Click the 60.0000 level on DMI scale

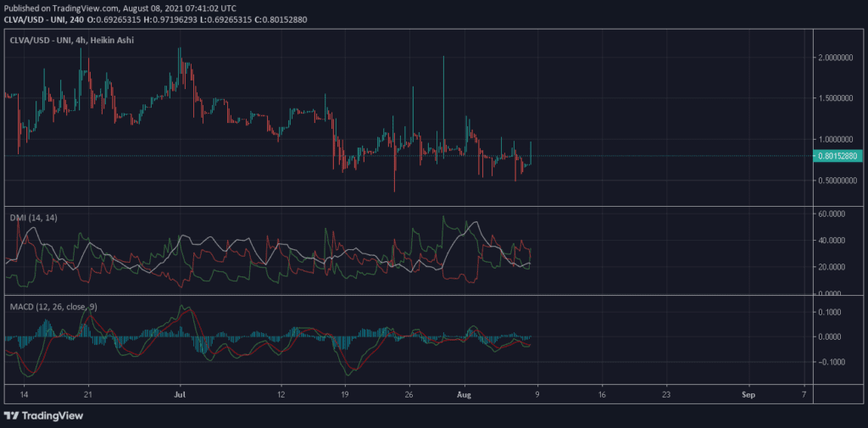(835, 214)
